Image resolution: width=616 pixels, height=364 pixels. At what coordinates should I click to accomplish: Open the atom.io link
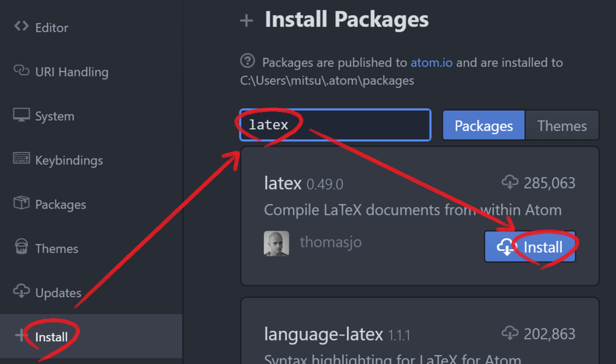tap(432, 63)
